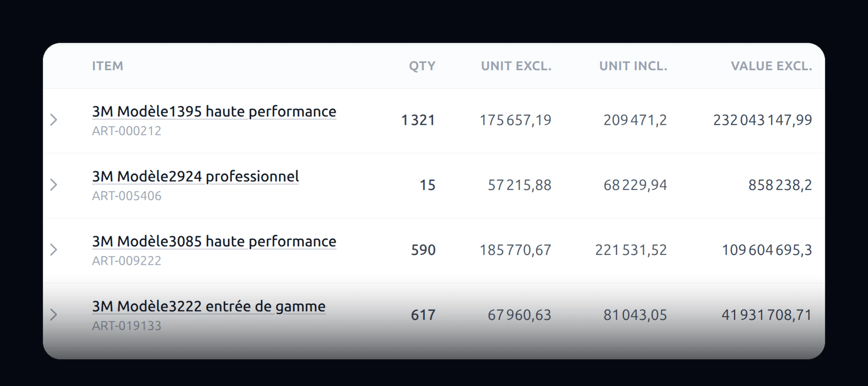Expand the 3M Modèle3222 entrée de gamme row
The width and height of the screenshot is (868, 386).
pyautogui.click(x=53, y=315)
